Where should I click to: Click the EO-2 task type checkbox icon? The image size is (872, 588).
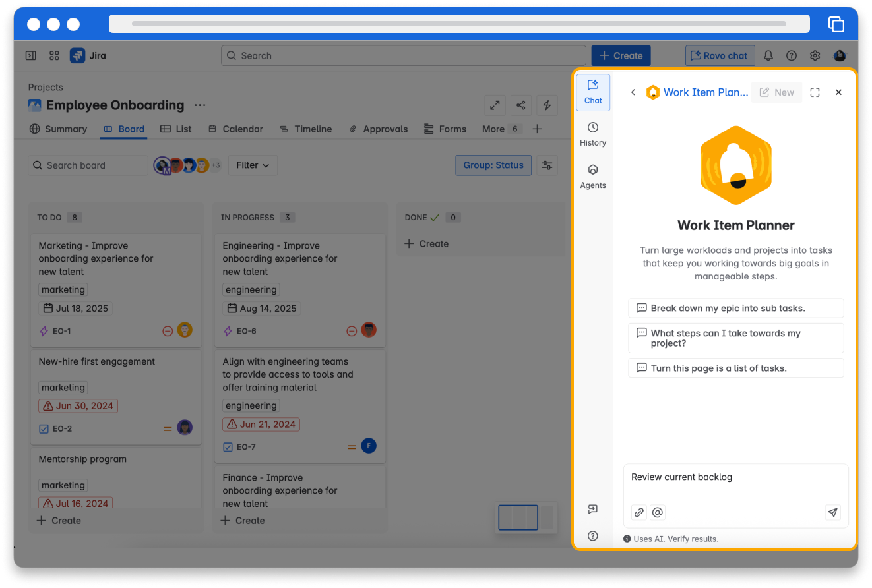click(x=44, y=428)
